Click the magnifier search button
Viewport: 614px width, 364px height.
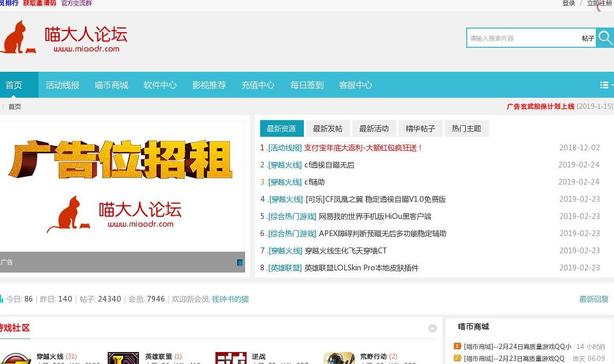pyautogui.click(x=605, y=38)
